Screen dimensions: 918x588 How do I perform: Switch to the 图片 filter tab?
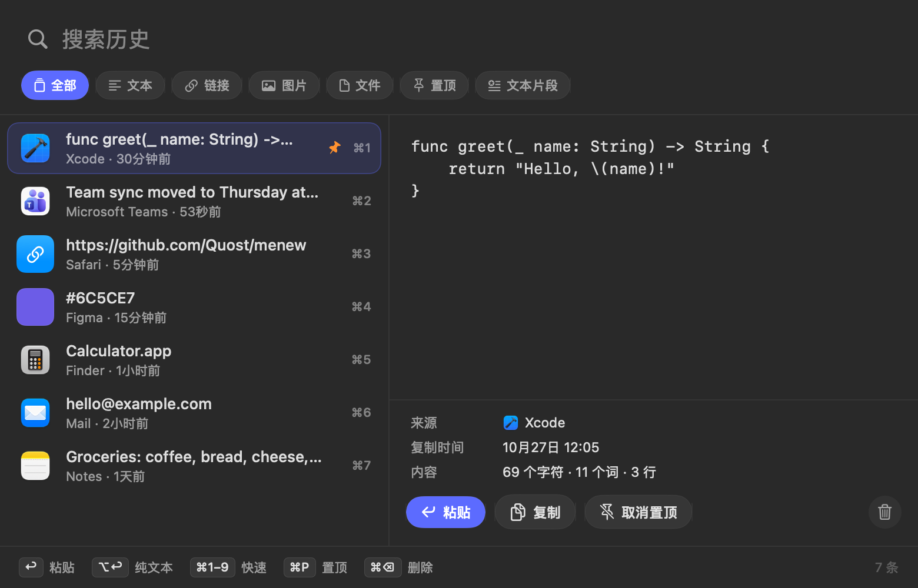click(284, 86)
